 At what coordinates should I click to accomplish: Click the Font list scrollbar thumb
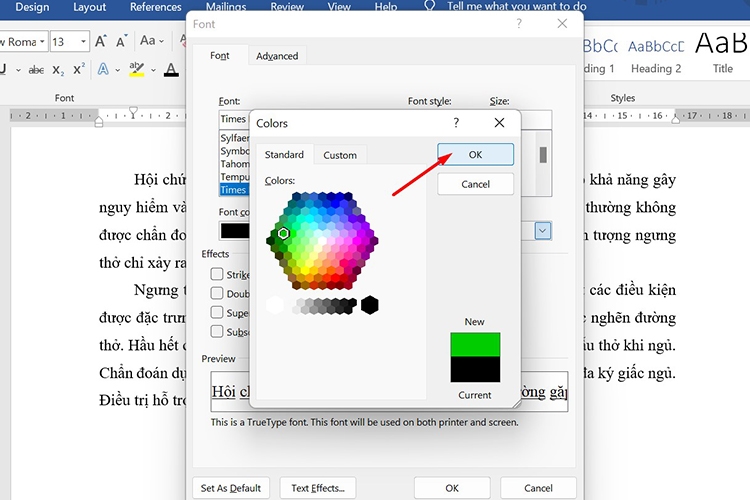(543, 155)
